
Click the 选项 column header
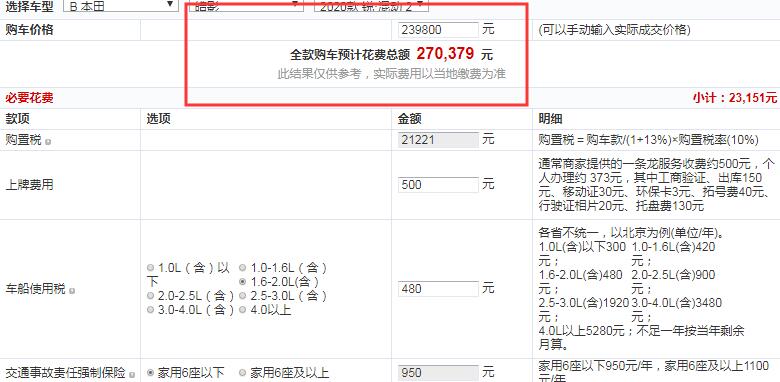(x=159, y=119)
